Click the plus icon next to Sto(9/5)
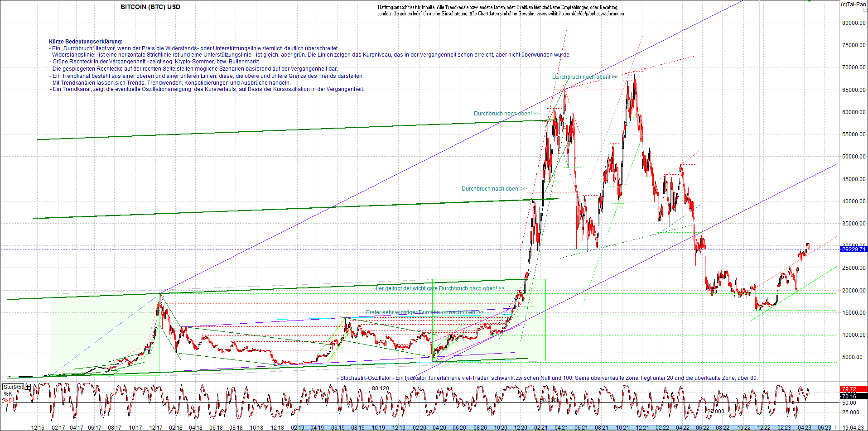 click(x=28, y=387)
